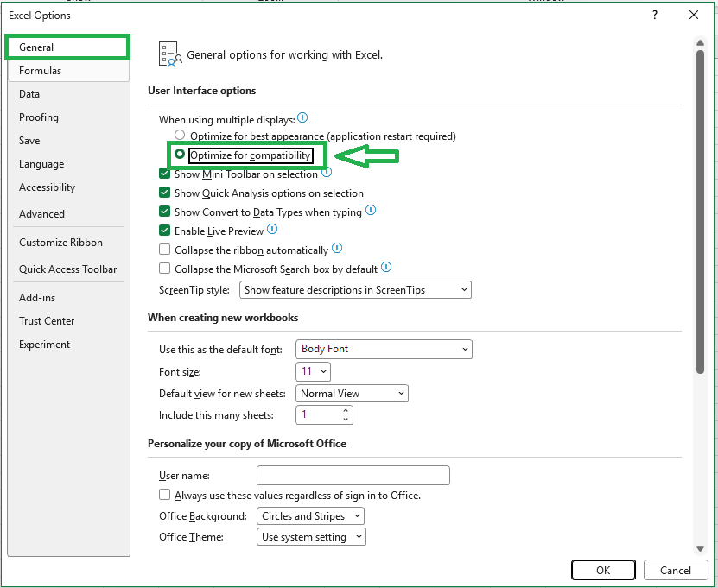The width and height of the screenshot is (718, 588).
Task: Check Collapse the Microsoft Search box by default
Action: click(164, 269)
